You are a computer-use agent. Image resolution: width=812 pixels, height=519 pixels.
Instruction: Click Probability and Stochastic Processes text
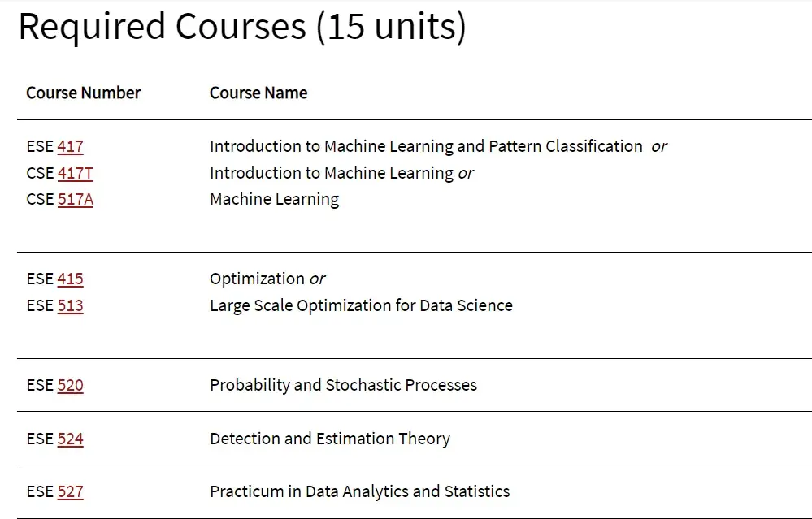point(343,386)
